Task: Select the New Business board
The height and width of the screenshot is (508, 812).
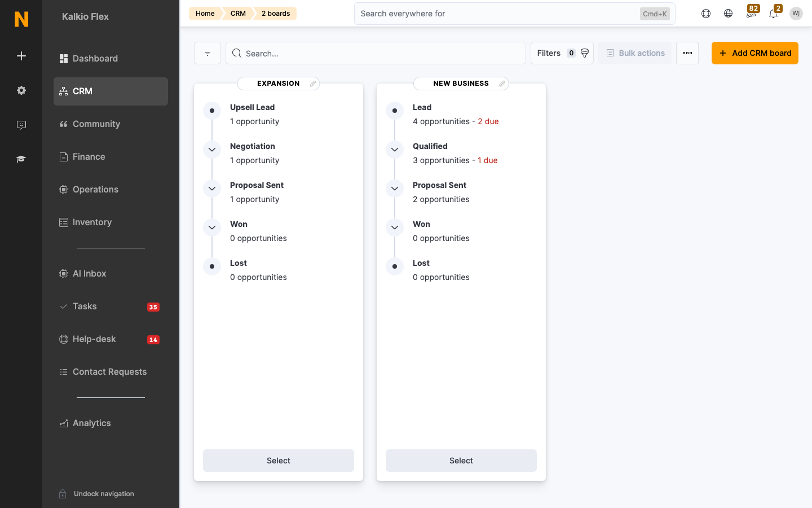Action: [461, 461]
